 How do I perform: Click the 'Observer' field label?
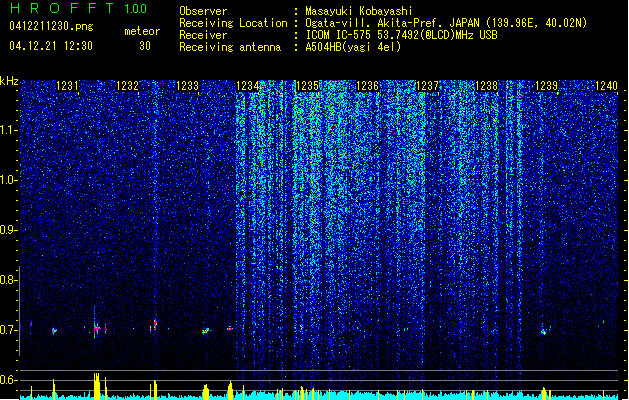pos(203,11)
